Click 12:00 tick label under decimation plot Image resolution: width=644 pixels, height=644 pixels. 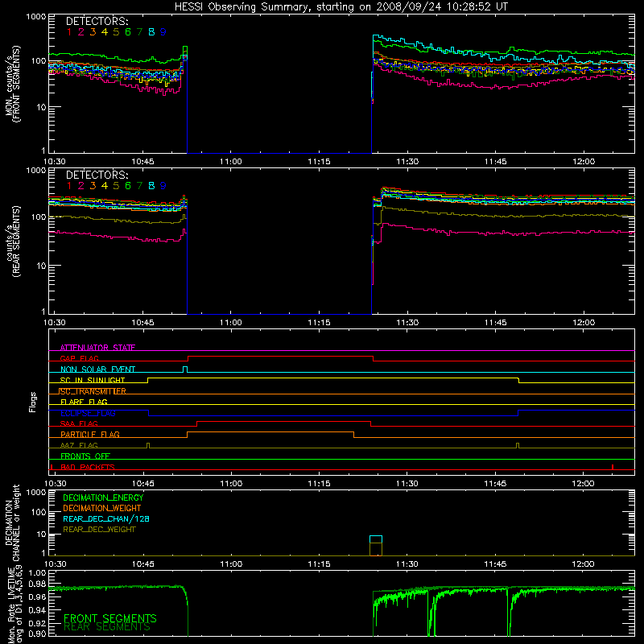pyautogui.click(x=583, y=564)
